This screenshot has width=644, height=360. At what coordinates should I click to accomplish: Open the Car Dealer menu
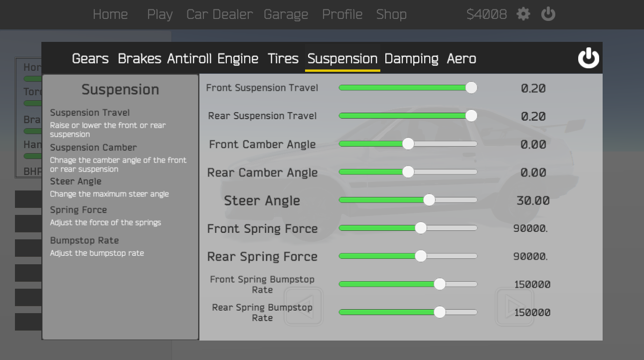pos(220,14)
